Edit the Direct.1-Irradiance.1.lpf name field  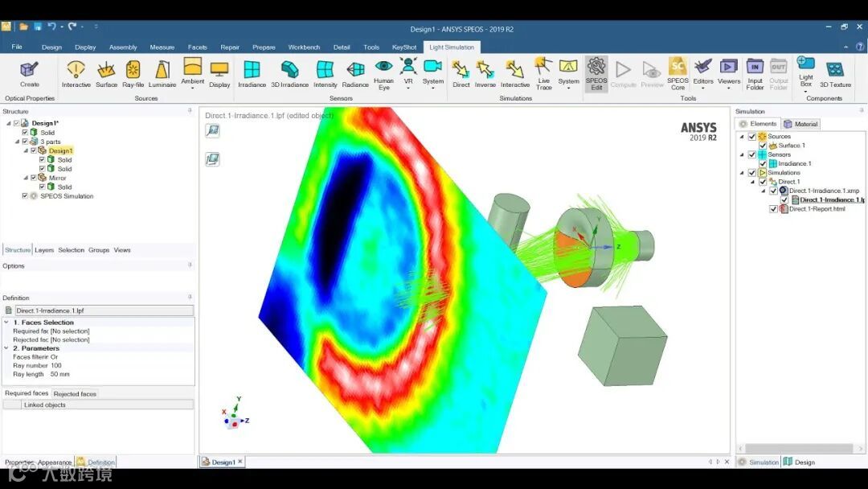(104, 310)
